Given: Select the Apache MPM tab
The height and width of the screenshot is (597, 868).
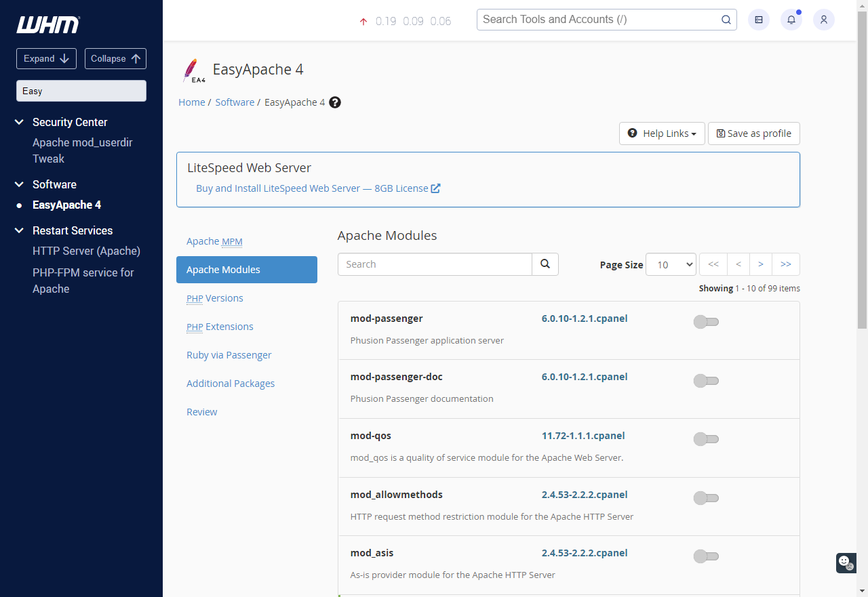Looking at the screenshot, I should click(x=247, y=241).
